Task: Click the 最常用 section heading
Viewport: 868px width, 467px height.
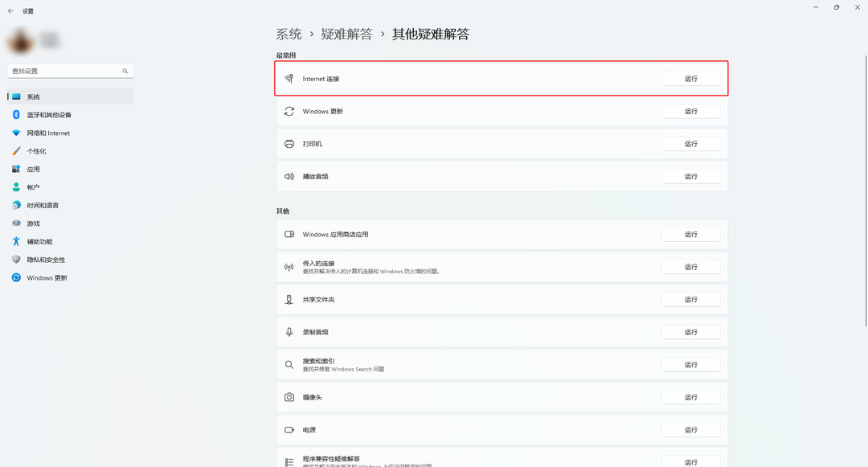Action: (x=286, y=55)
